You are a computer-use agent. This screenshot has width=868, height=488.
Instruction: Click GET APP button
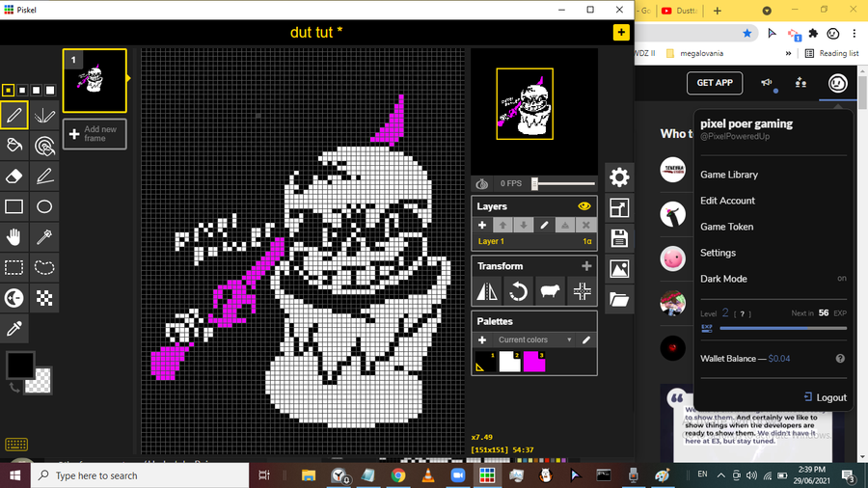coord(715,83)
